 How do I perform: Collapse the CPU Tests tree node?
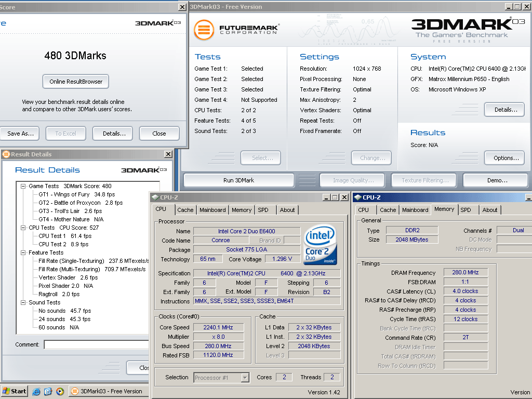[x=23, y=228]
